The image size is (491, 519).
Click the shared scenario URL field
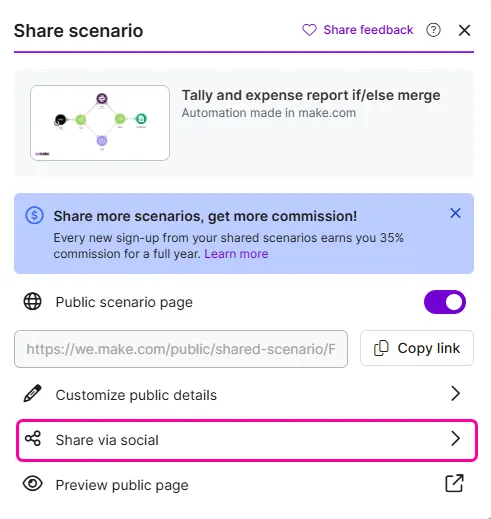click(181, 349)
